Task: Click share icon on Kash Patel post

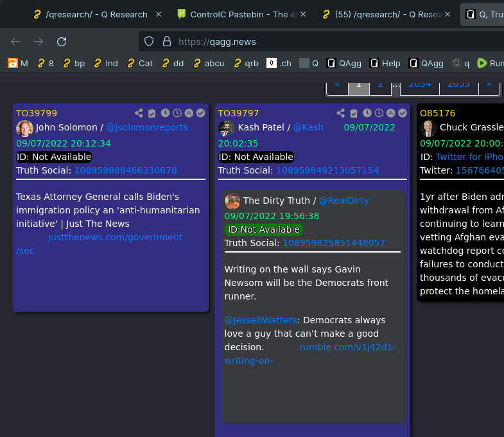Action: pyautogui.click(x=341, y=113)
